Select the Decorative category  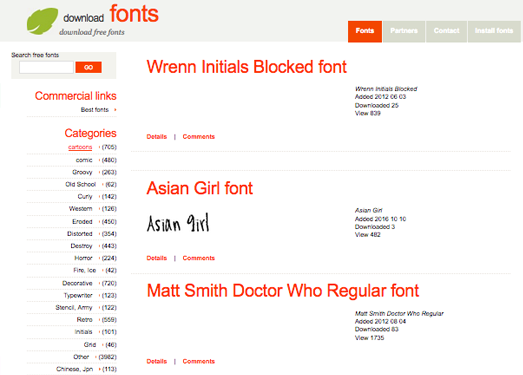coord(77,283)
